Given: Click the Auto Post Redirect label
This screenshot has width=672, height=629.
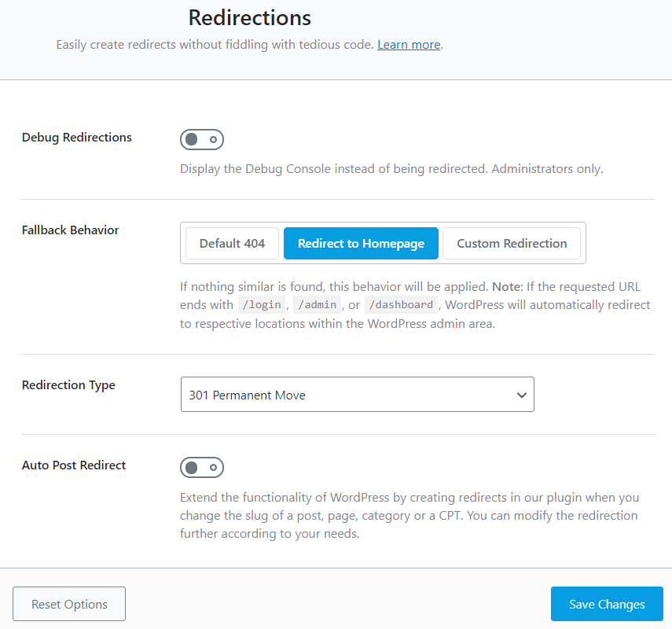Looking at the screenshot, I should (x=74, y=465).
